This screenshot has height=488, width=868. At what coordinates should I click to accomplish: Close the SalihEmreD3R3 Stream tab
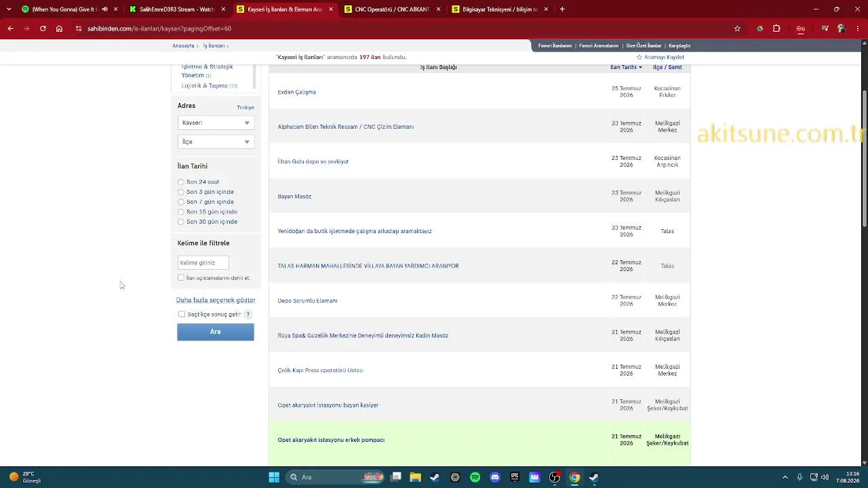223,9
